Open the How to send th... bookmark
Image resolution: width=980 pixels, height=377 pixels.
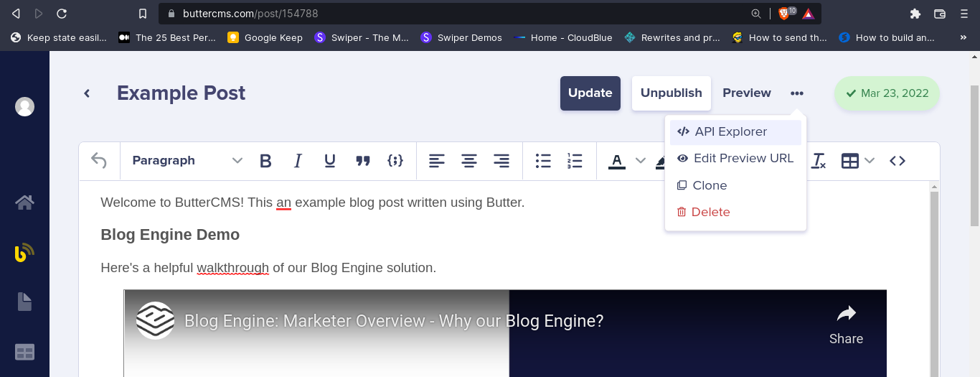click(x=780, y=37)
